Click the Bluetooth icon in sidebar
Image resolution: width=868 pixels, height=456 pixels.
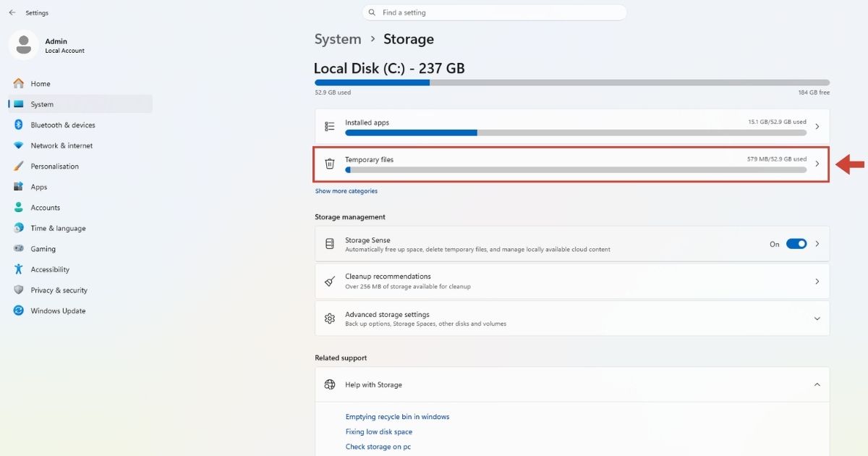coord(19,124)
